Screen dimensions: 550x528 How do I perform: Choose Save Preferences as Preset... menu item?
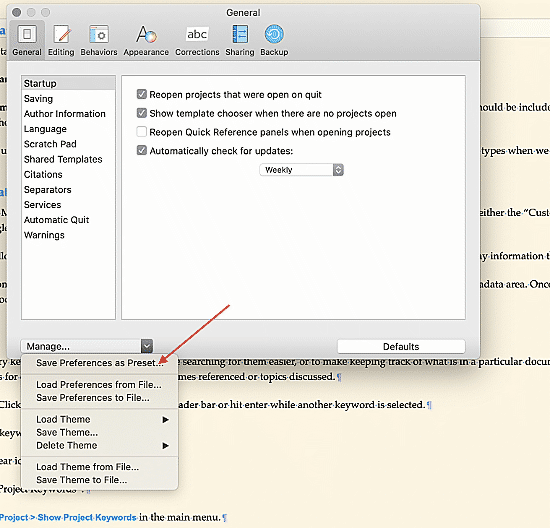tap(100, 362)
